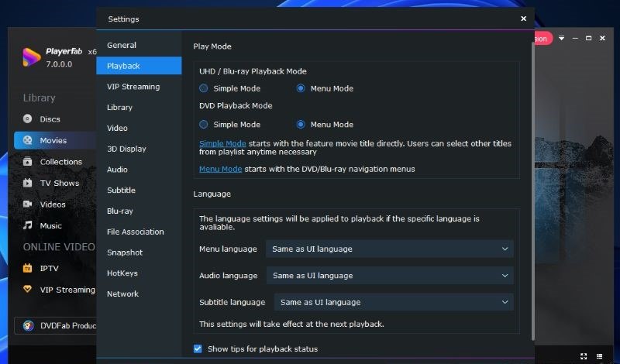Open the Library settings tab
Screen dimensions: 620x364
pos(139,107)
